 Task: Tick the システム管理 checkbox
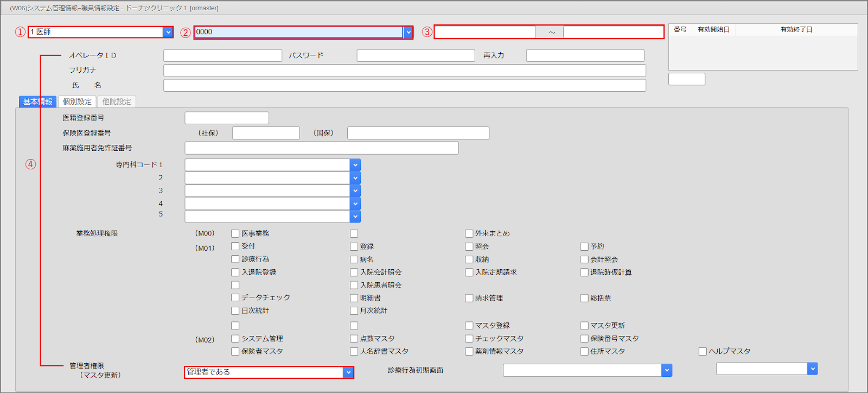[235, 339]
